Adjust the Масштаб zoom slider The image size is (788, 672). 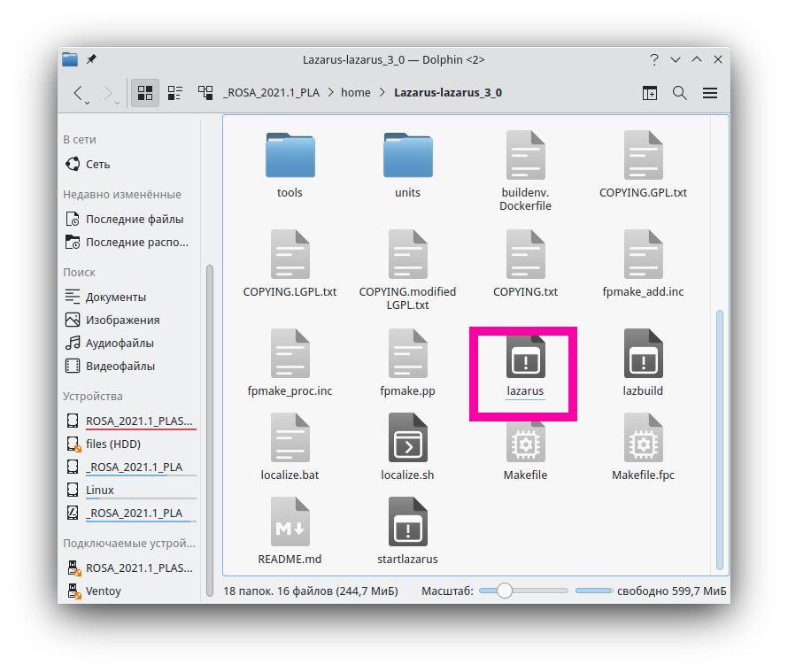[x=522, y=591]
